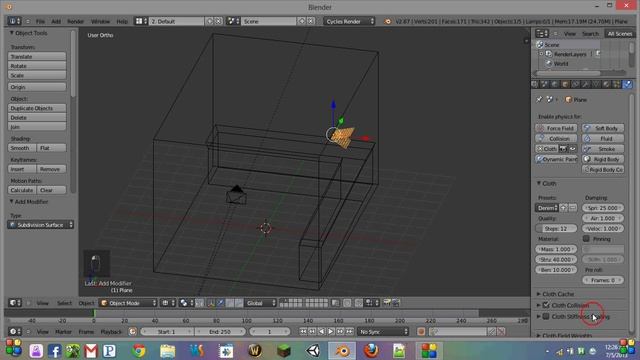Click the Plane object cube icon in properties
The width and height of the screenshot is (640, 360).
[x=568, y=100]
